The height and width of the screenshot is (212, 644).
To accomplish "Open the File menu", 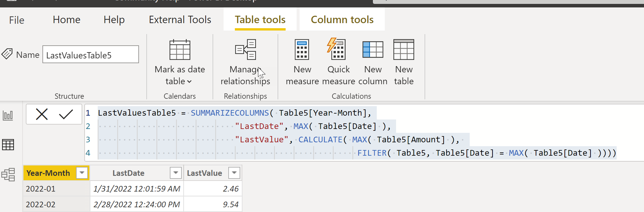I will [x=17, y=20].
